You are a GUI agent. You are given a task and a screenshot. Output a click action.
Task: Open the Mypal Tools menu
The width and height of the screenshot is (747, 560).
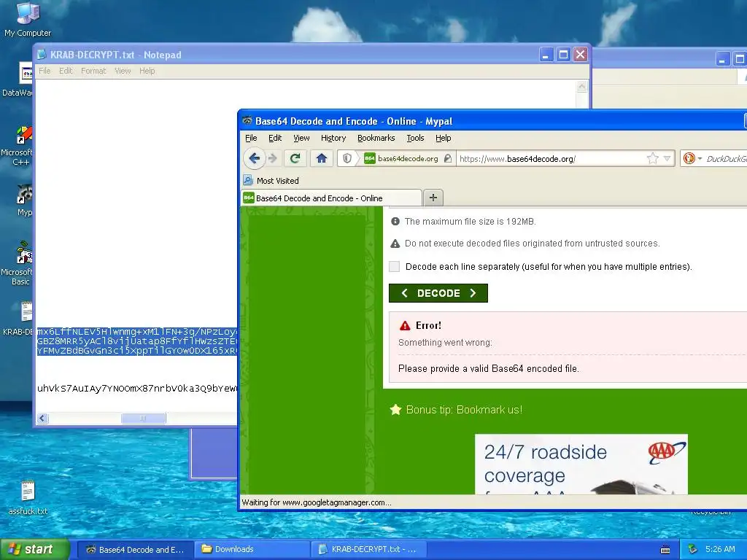click(x=415, y=138)
